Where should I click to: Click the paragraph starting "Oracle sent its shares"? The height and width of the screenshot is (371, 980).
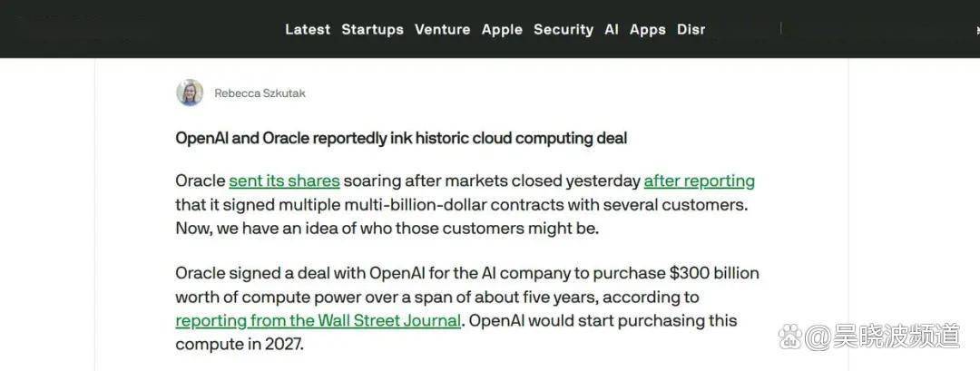pos(463,204)
